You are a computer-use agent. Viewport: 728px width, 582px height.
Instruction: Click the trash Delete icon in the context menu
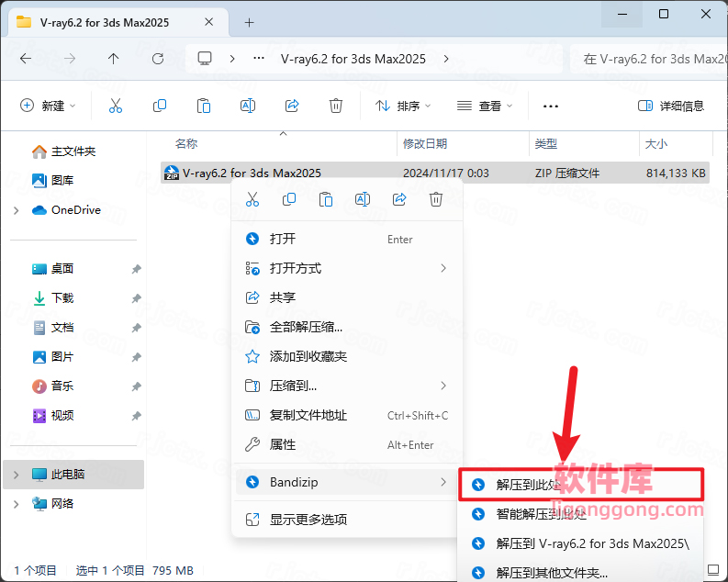coord(435,199)
